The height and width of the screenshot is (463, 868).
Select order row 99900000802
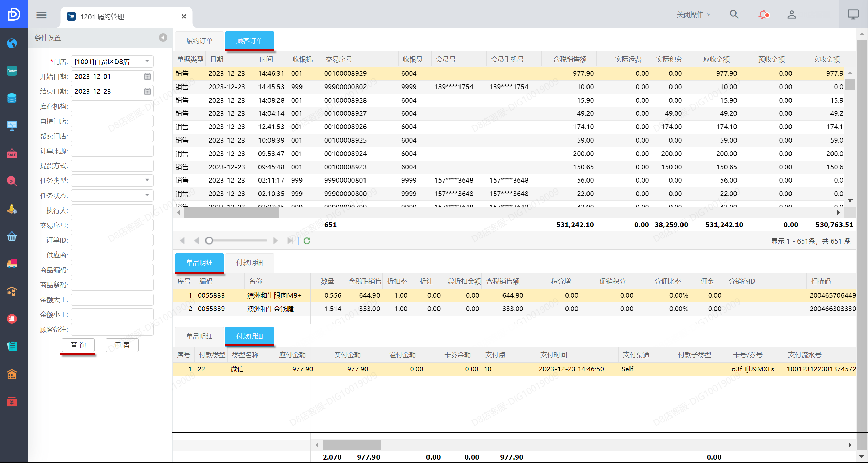tap(509, 87)
